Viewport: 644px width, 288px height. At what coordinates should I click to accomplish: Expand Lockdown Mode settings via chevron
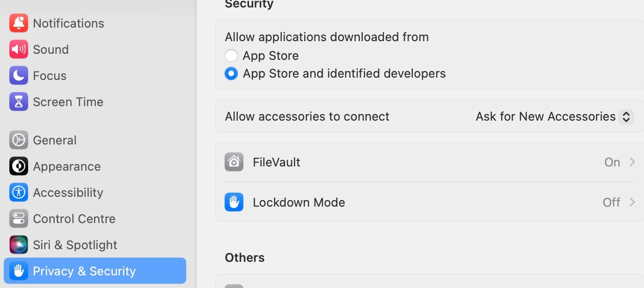[632, 202]
